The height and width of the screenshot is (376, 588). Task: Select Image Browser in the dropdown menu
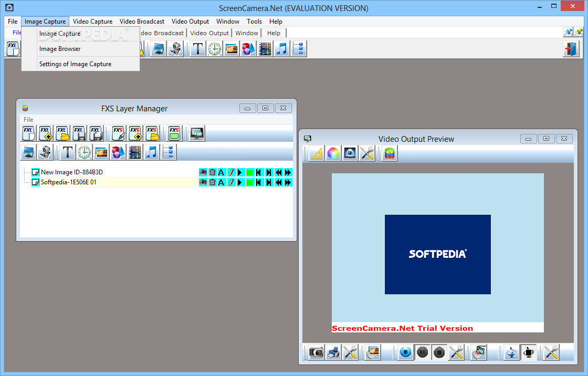[x=60, y=49]
